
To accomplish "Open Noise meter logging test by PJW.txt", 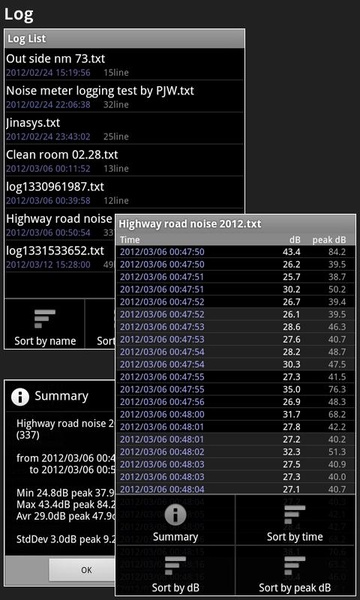I will [124, 96].
